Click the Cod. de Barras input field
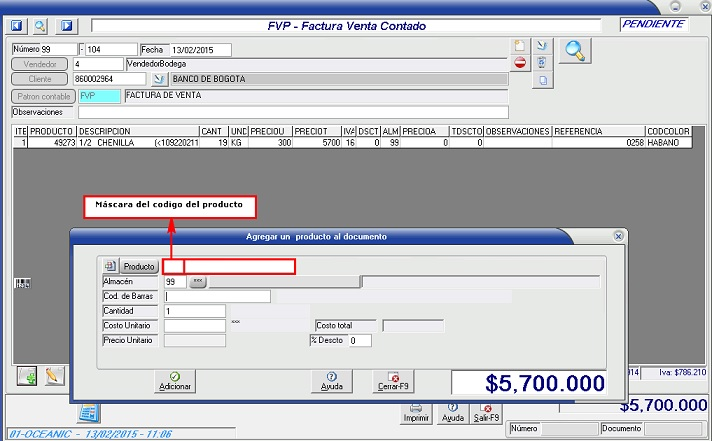Viewport: 712px width, 441px height. tap(218, 296)
